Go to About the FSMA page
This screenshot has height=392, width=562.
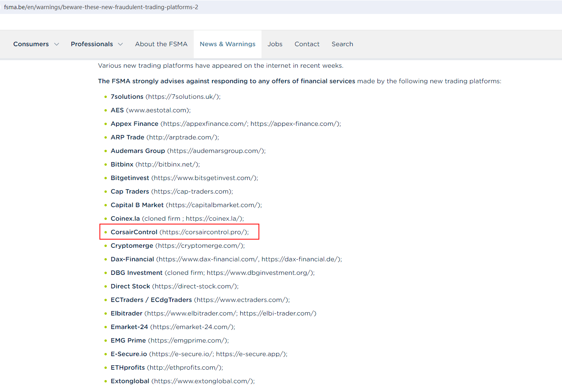161,44
